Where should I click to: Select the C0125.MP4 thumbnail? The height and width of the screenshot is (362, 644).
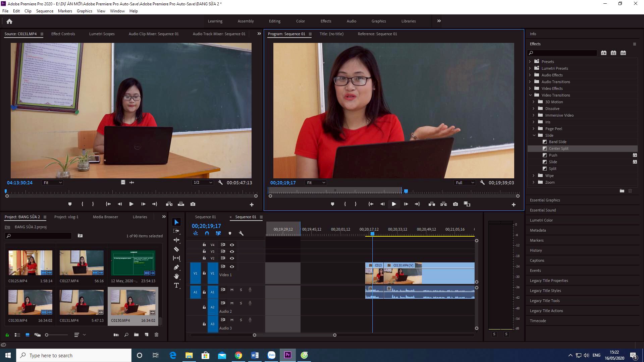[30, 263]
